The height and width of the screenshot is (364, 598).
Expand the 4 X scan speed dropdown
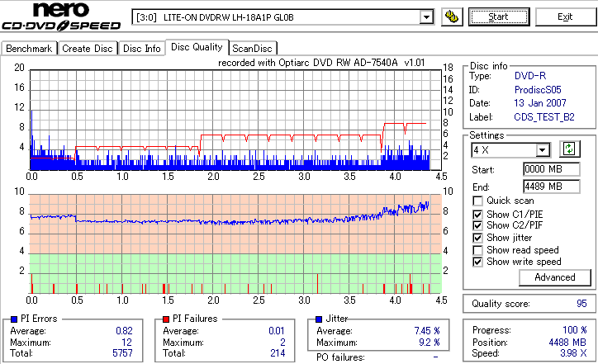(x=542, y=150)
